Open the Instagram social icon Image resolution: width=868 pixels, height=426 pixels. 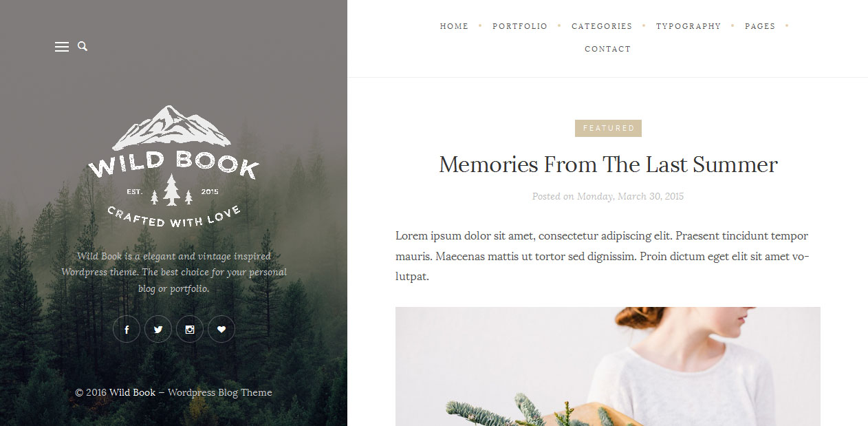[190, 330]
